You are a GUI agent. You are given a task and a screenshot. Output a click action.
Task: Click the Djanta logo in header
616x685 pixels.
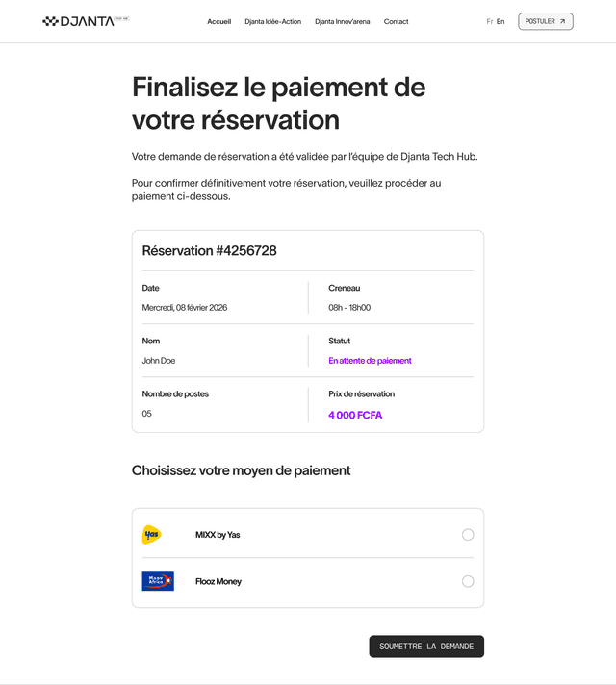[86, 21]
